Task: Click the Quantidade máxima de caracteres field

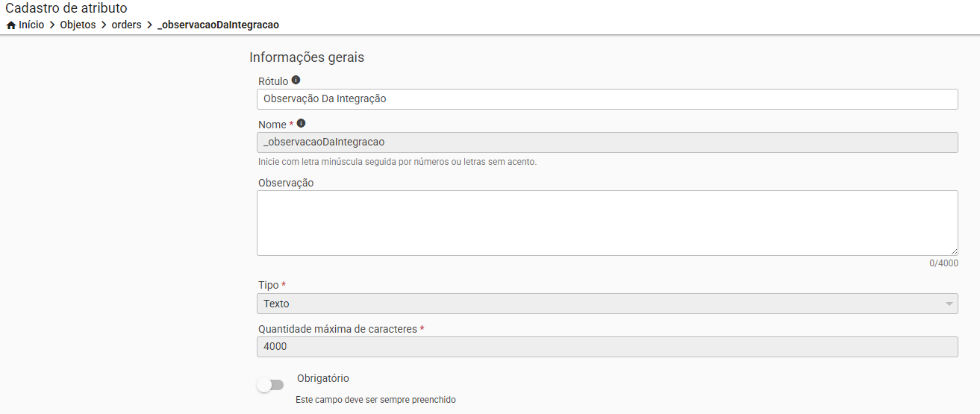Action: pyautogui.click(x=607, y=347)
